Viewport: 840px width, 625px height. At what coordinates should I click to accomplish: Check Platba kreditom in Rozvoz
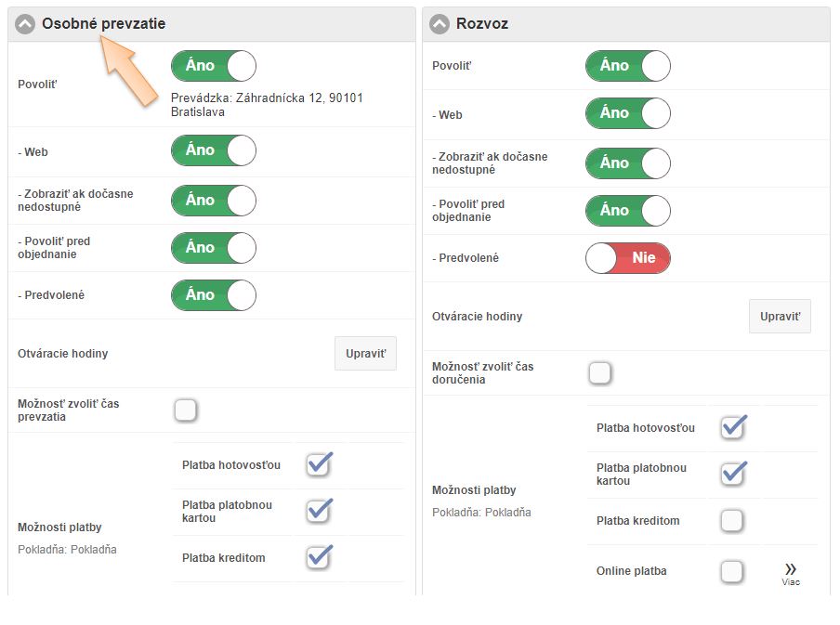[732, 521]
